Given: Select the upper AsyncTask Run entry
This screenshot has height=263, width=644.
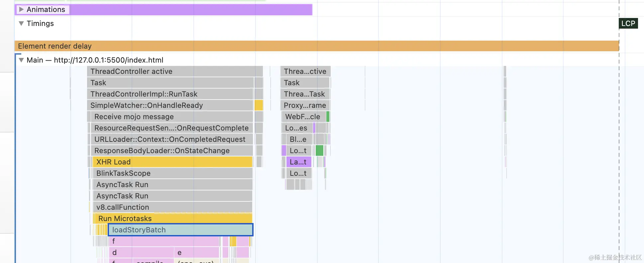Looking at the screenshot, I should pos(172,184).
